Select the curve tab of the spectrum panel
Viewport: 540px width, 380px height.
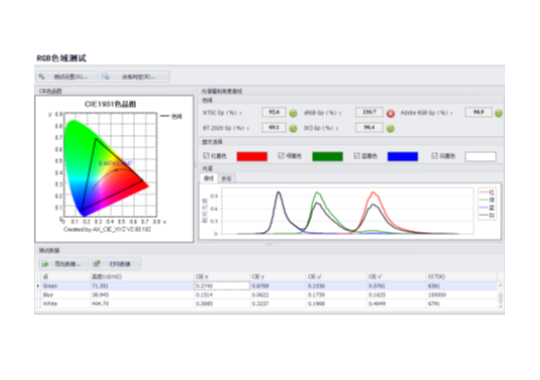click(209, 178)
